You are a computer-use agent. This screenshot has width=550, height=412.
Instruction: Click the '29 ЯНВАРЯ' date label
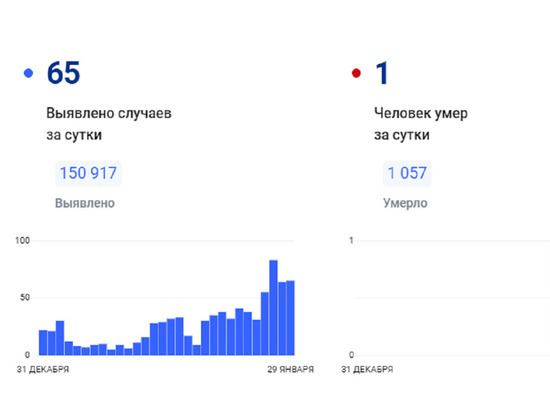(x=290, y=369)
